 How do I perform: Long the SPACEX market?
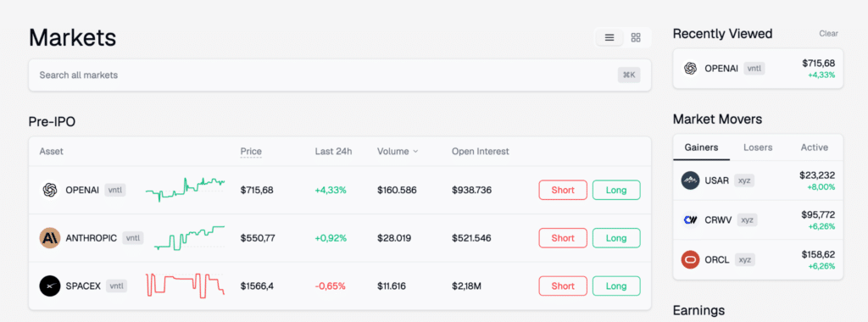(x=616, y=286)
